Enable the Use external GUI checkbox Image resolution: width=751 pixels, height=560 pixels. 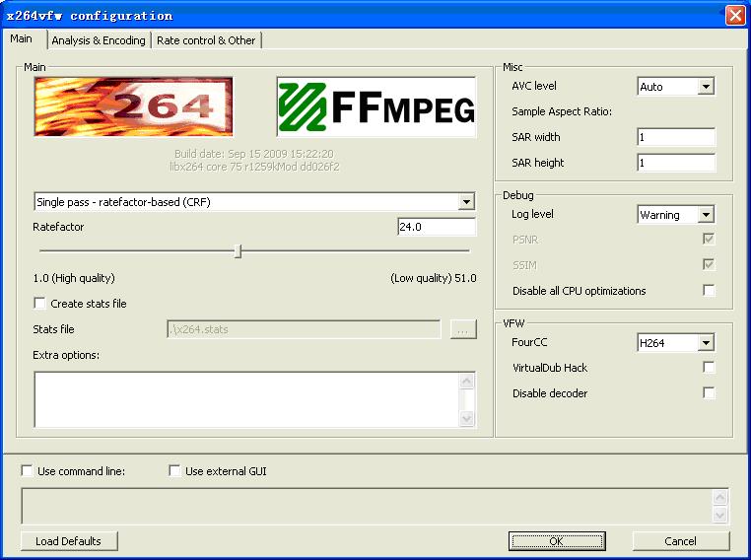174,471
